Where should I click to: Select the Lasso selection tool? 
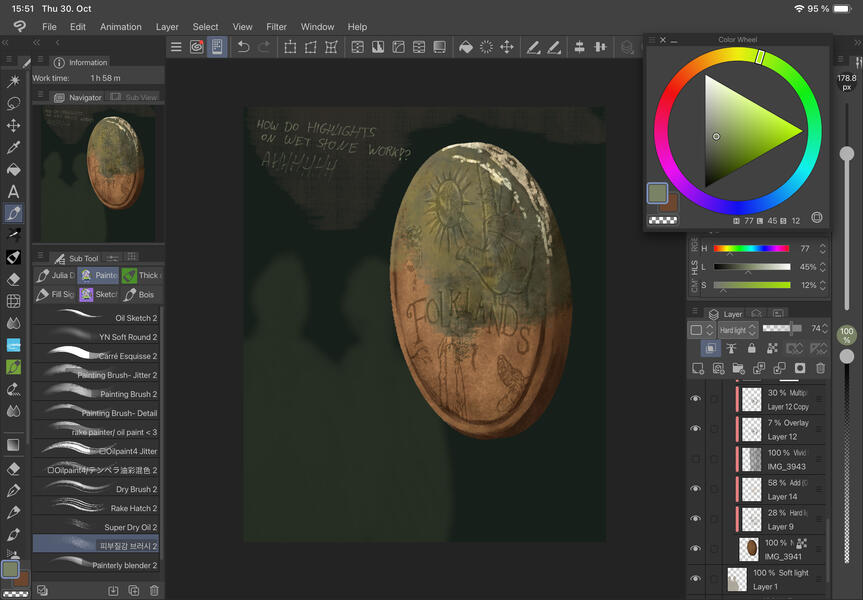(x=14, y=103)
